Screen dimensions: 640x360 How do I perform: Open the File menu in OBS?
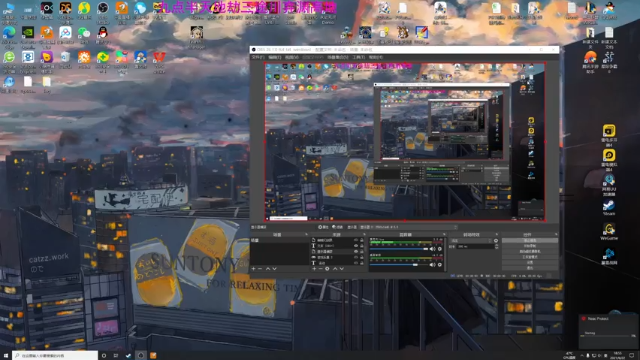pos(258,57)
